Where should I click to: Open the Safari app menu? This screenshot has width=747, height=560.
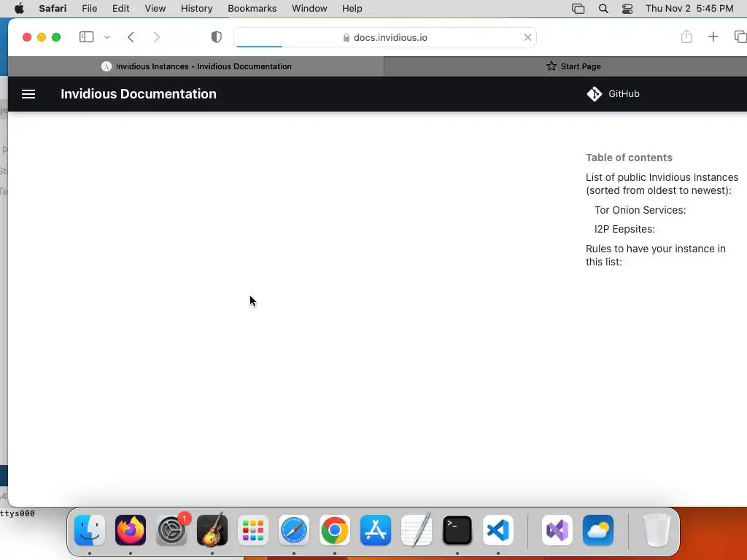[53, 8]
